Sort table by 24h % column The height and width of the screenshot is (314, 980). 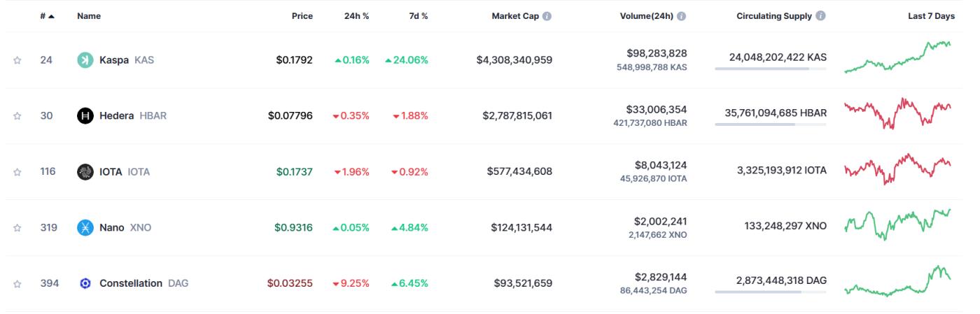[356, 16]
